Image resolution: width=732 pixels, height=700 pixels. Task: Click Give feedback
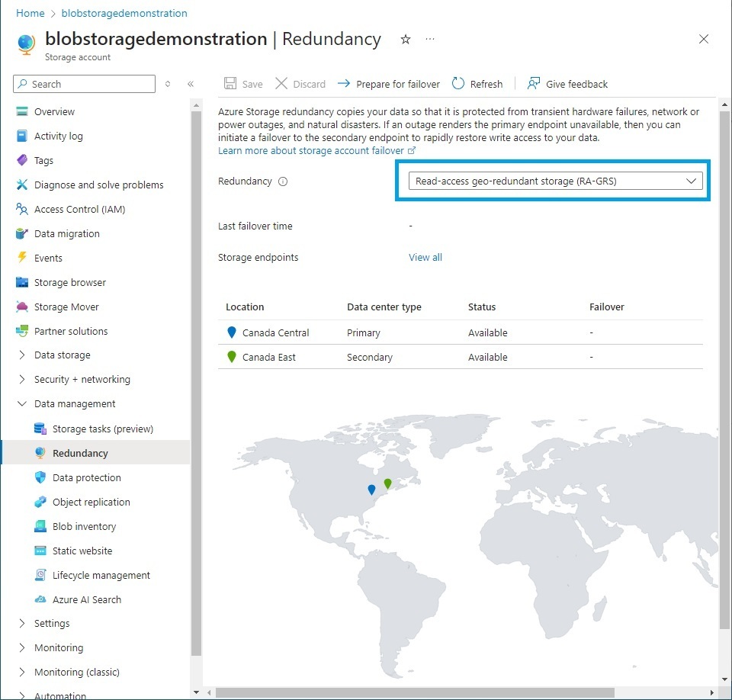[567, 84]
